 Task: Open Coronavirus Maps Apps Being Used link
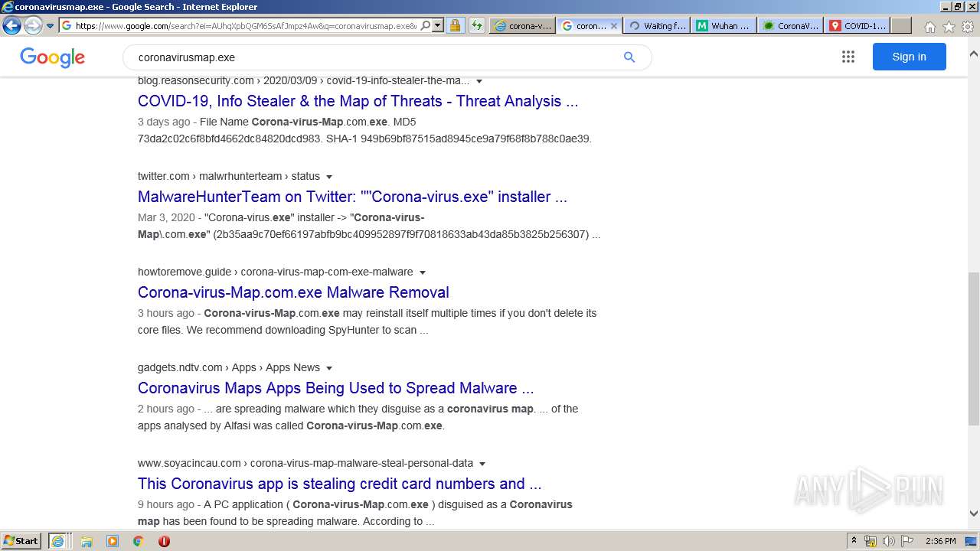[x=335, y=388]
